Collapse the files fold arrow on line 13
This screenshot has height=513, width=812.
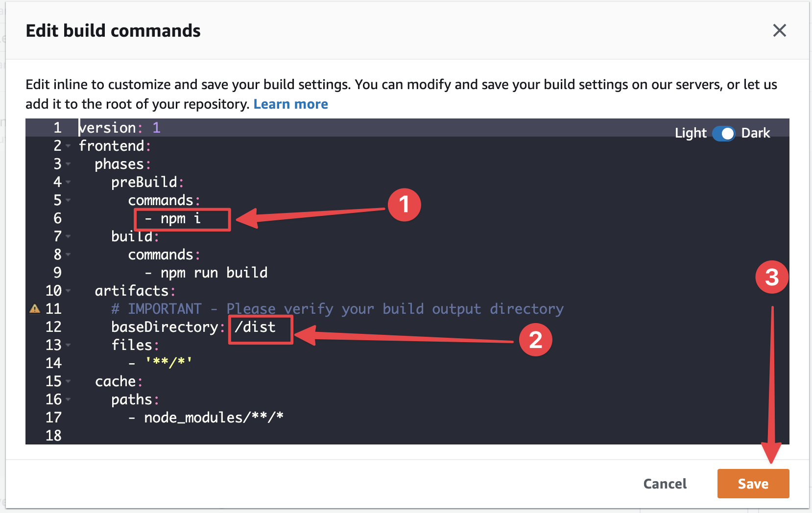point(68,345)
